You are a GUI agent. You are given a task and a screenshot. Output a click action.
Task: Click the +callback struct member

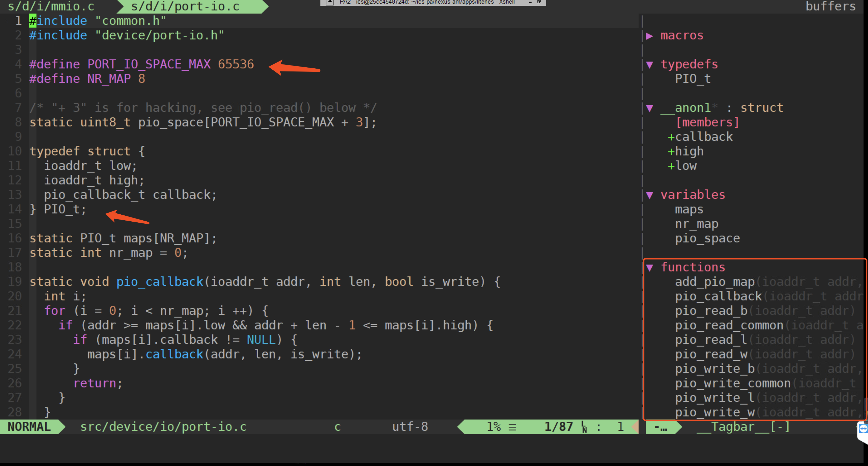700,137
